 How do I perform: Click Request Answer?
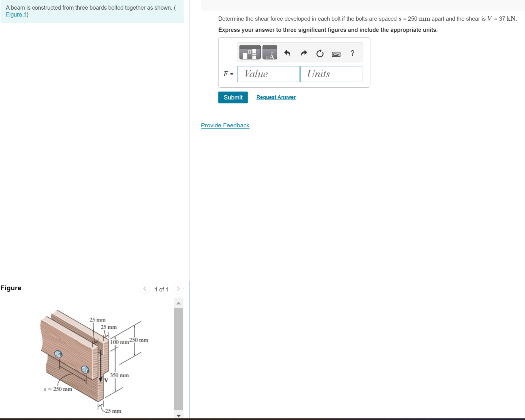click(275, 97)
